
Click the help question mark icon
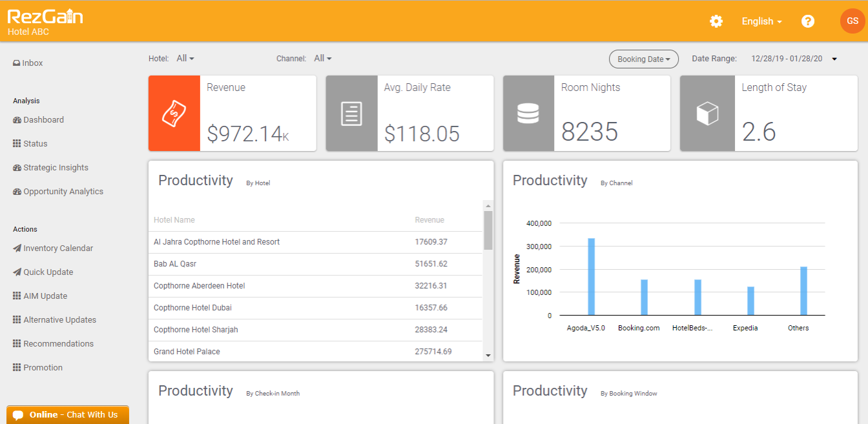point(808,21)
